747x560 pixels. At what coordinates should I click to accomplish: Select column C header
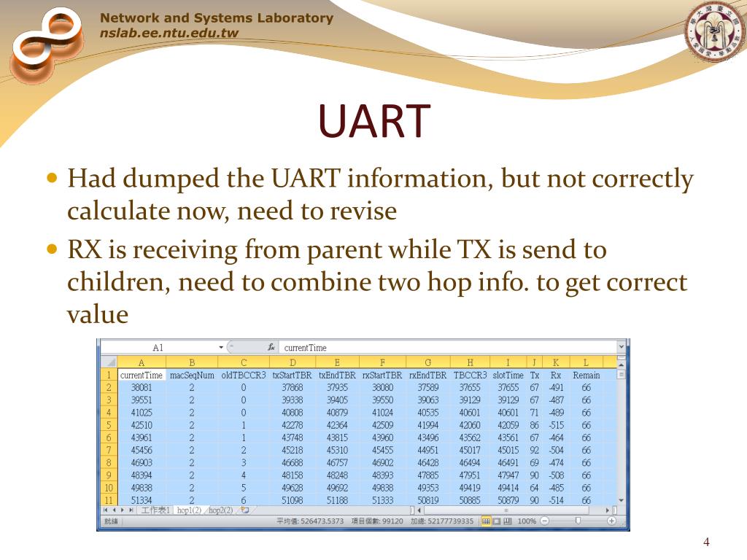(x=244, y=362)
